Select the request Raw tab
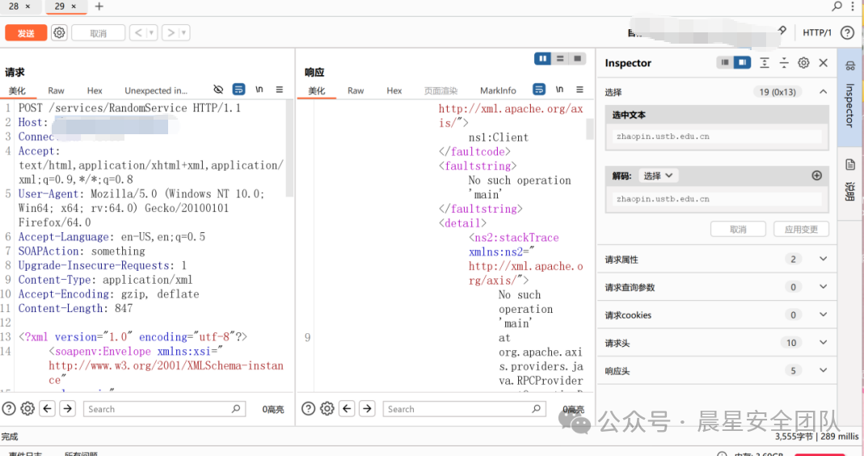868x456 pixels. pyautogui.click(x=56, y=91)
